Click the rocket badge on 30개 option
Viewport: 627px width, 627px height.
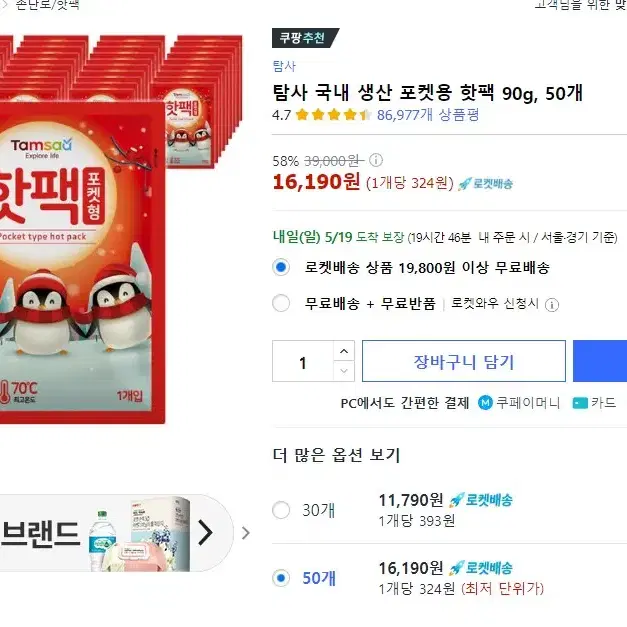pos(480,500)
